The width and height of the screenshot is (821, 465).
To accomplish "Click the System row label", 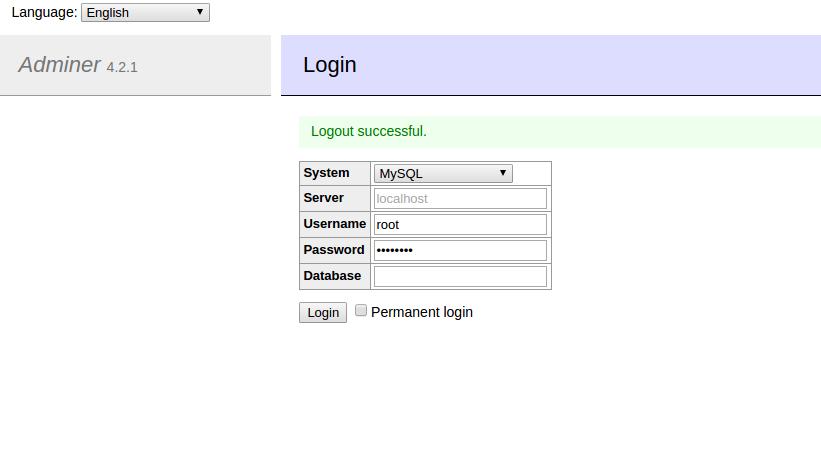I will 327,173.
